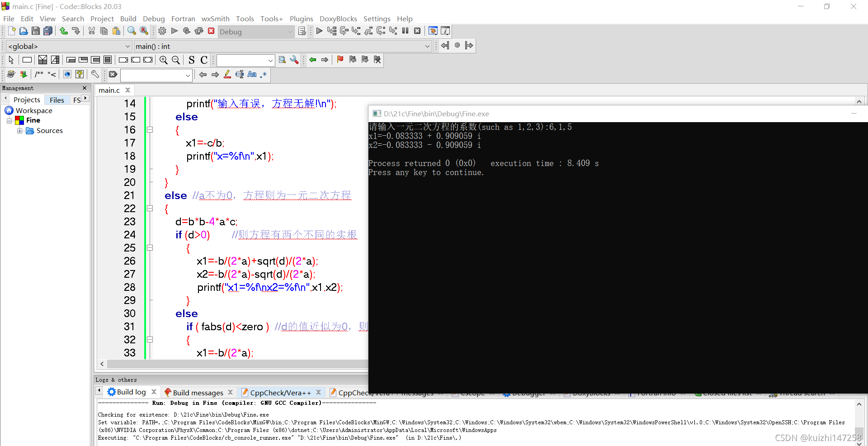Collapse the code fold at line 22
868x446 pixels.
tap(150, 209)
